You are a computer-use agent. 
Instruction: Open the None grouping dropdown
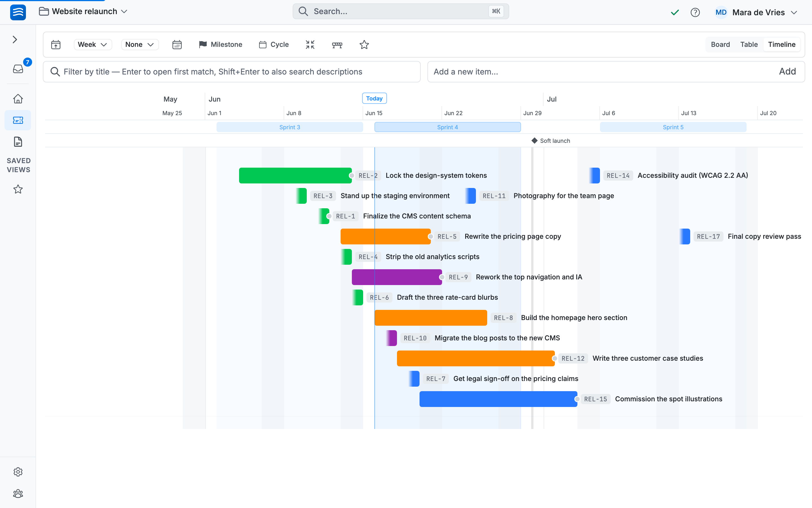point(140,45)
